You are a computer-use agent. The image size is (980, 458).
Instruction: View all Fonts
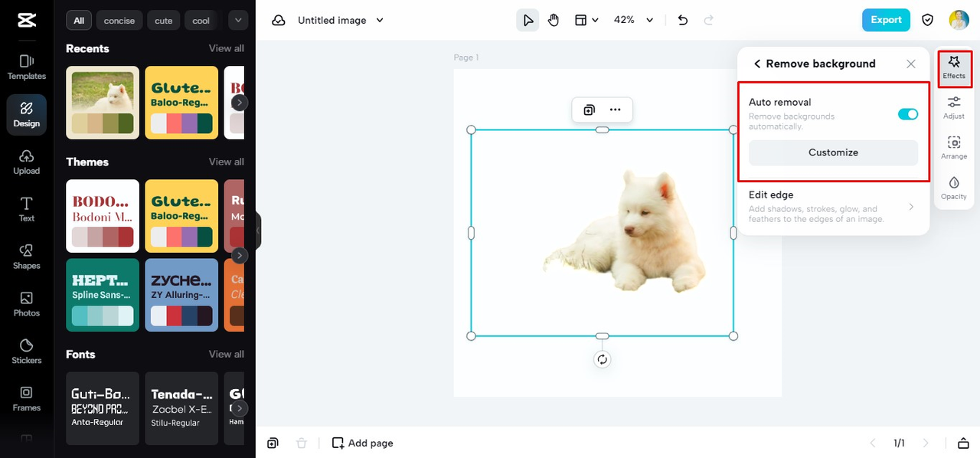pos(227,354)
